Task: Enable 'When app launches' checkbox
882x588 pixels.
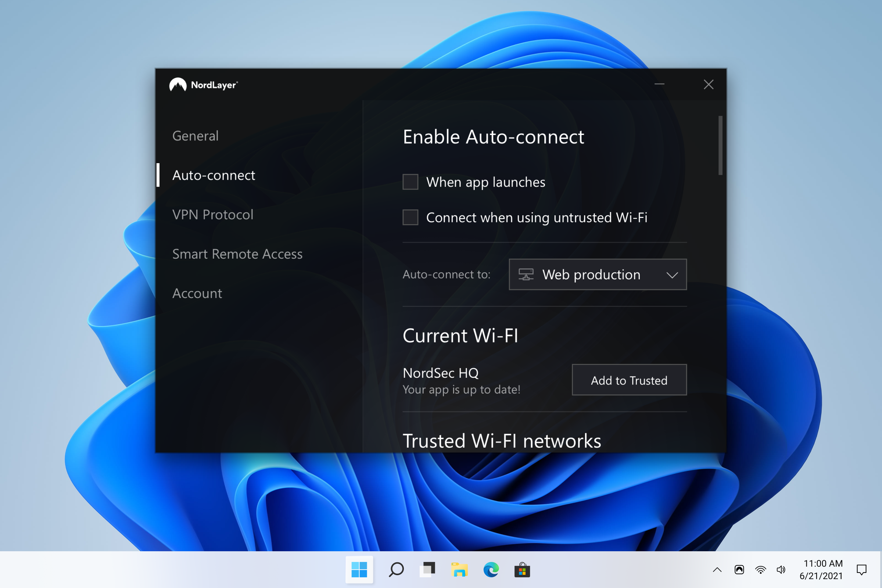Action: pyautogui.click(x=410, y=182)
